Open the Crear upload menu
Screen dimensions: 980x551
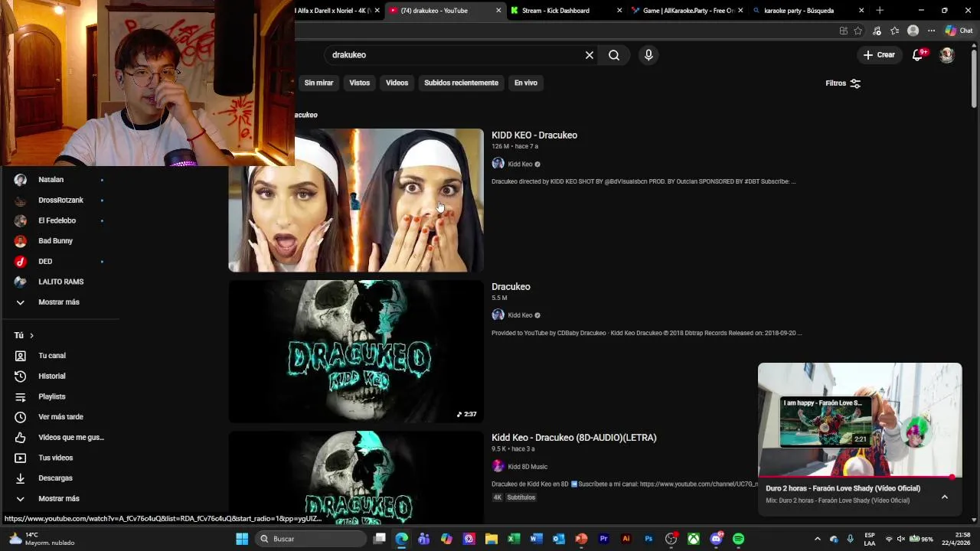(879, 55)
